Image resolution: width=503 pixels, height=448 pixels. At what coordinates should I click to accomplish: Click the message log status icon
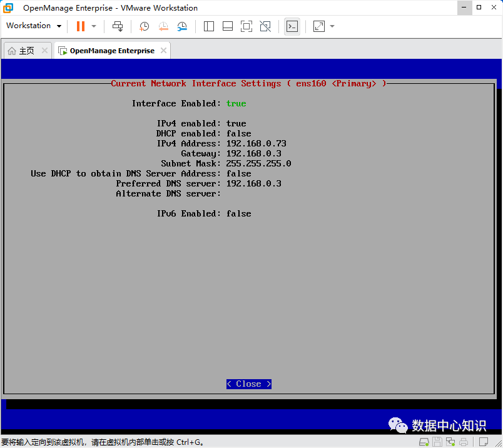[x=484, y=442]
